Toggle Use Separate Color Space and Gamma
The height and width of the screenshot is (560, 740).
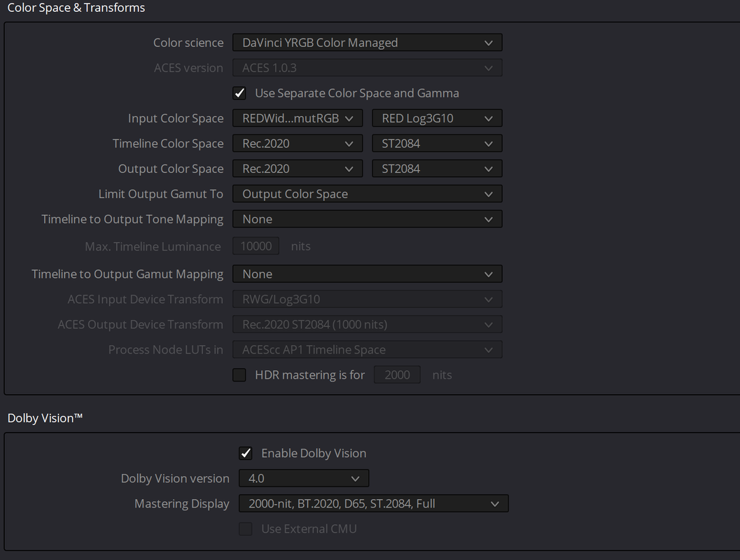[239, 93]
